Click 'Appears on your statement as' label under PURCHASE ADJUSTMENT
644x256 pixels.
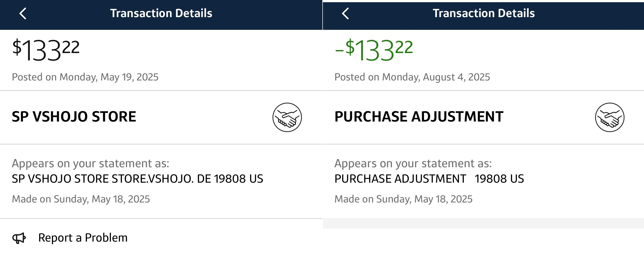point(413,163)
